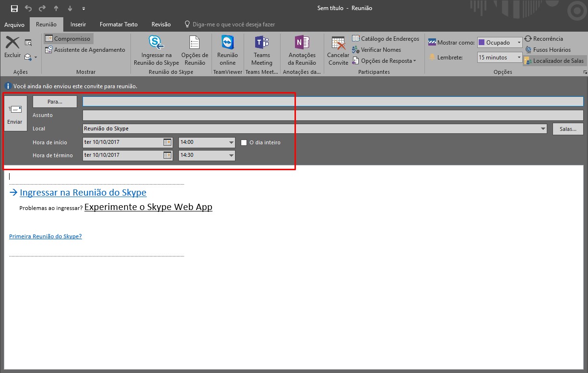Open calendar picker for Hora de início date
The height and width of the screenshot is (373, 588).
tap(167, 142)
